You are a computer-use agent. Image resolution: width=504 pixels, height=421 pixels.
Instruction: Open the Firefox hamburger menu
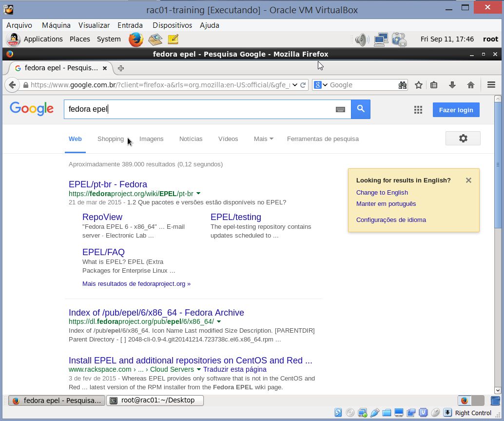[x=491, y=85]
